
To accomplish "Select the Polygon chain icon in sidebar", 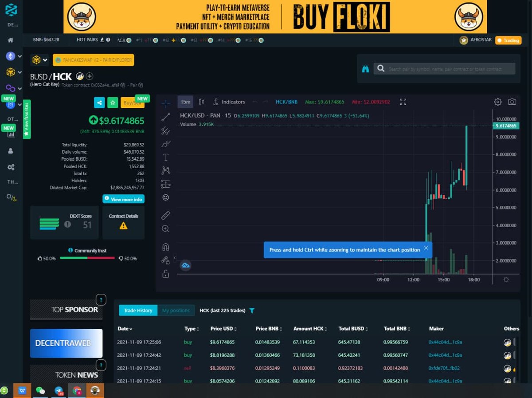I will 10,88.
